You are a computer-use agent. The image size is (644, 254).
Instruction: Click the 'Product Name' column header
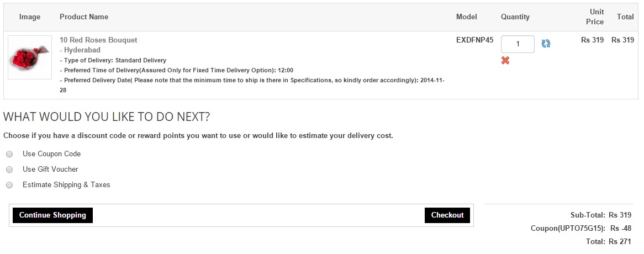(x=84, y=17)
